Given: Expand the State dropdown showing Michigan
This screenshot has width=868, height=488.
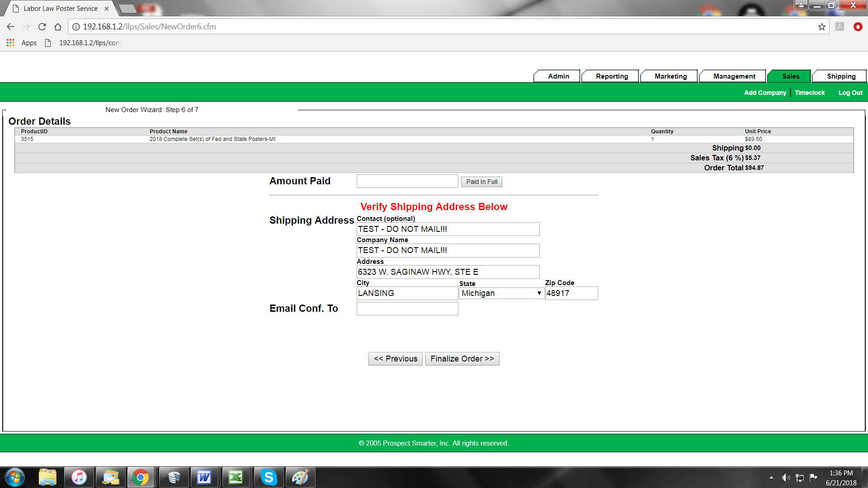Looking at the screenshot, I should pyautogui.click(x=501, y=293).
